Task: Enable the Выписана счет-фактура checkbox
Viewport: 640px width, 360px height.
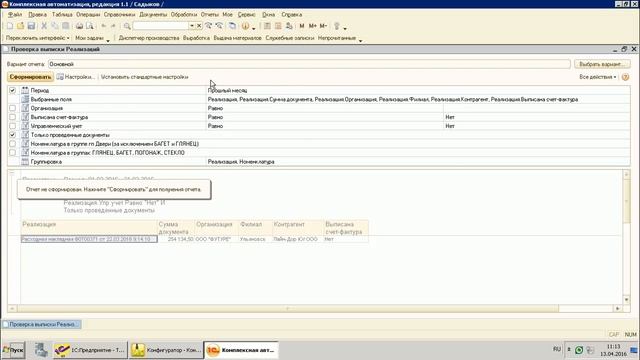Action: coord(12,117)
